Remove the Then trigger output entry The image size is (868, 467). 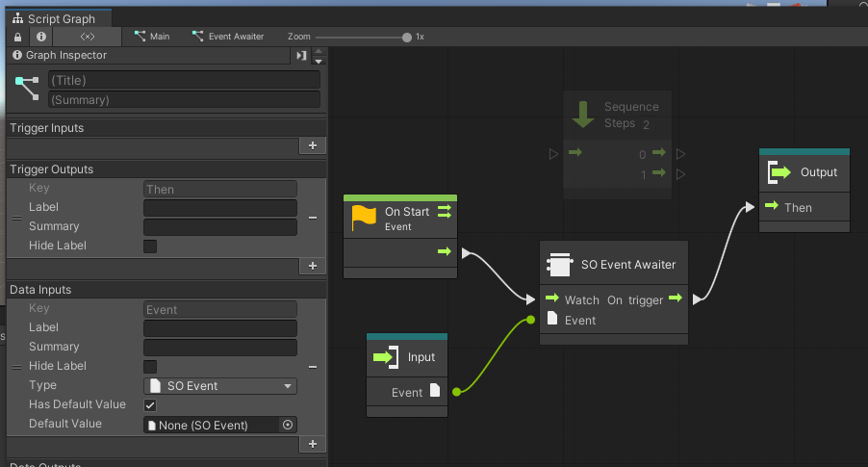tap(313, 218)
